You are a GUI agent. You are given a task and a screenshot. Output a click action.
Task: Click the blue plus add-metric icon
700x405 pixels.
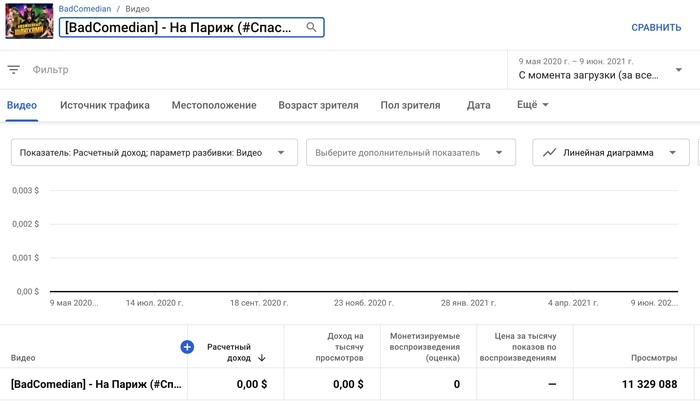point(186,347)
